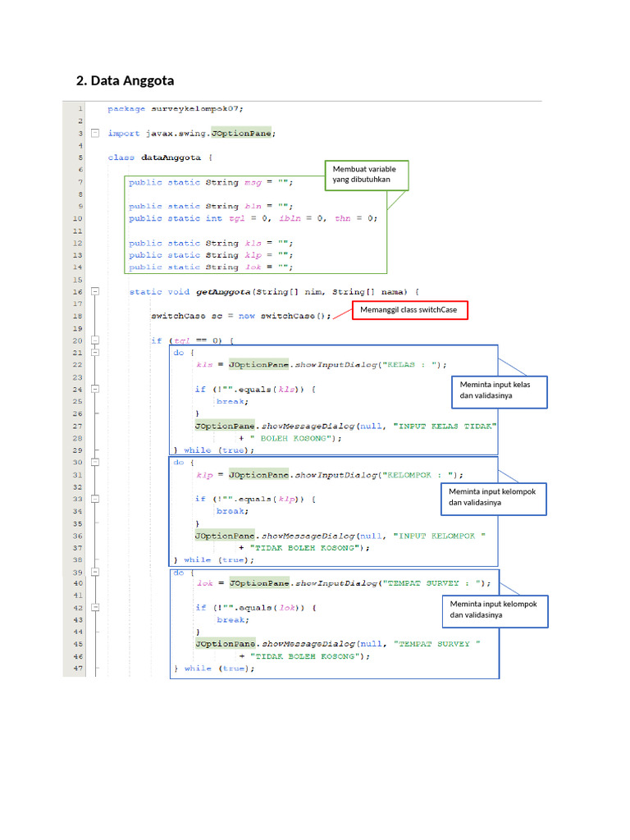Click the class dataAnggota declaration

point(160,157)
